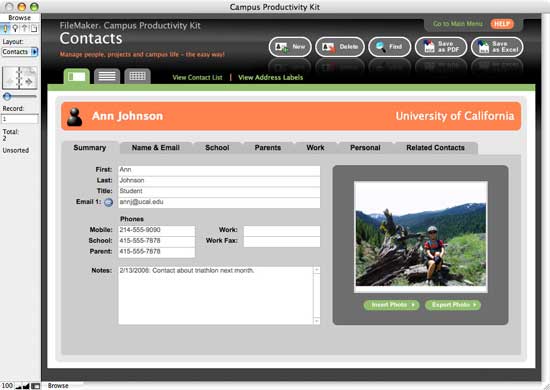Switch to Preview mode page icon
550x390 pixels.
[x=34, y=28]
